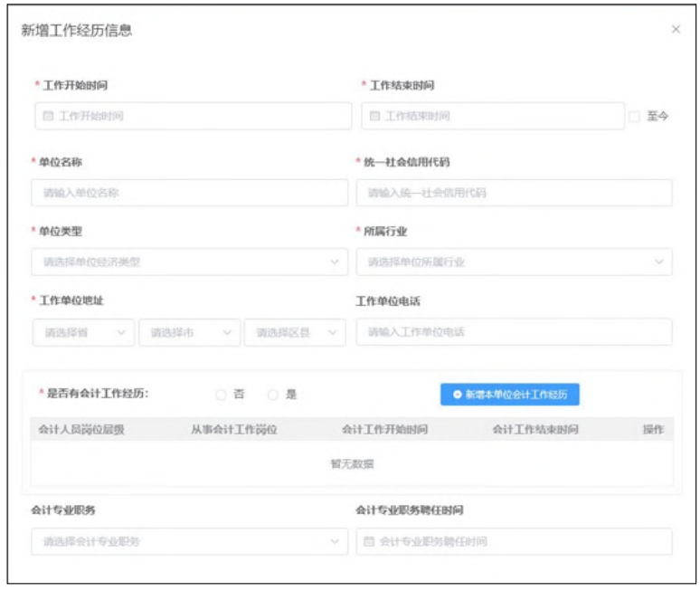Click the 工作单位电话 input field

(514, 332)
